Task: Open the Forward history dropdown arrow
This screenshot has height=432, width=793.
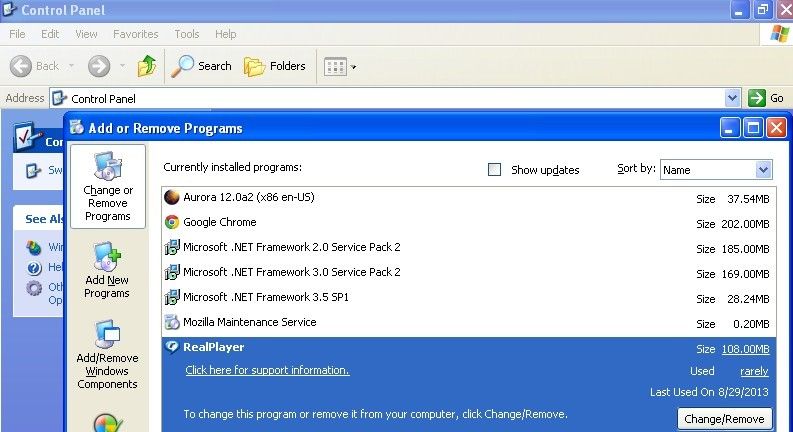Action: 122,66
